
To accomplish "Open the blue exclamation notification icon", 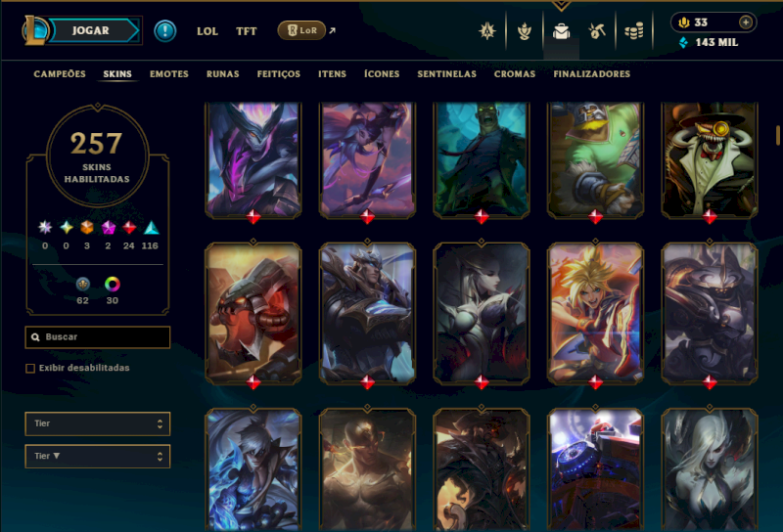I will tap(164, 31).
